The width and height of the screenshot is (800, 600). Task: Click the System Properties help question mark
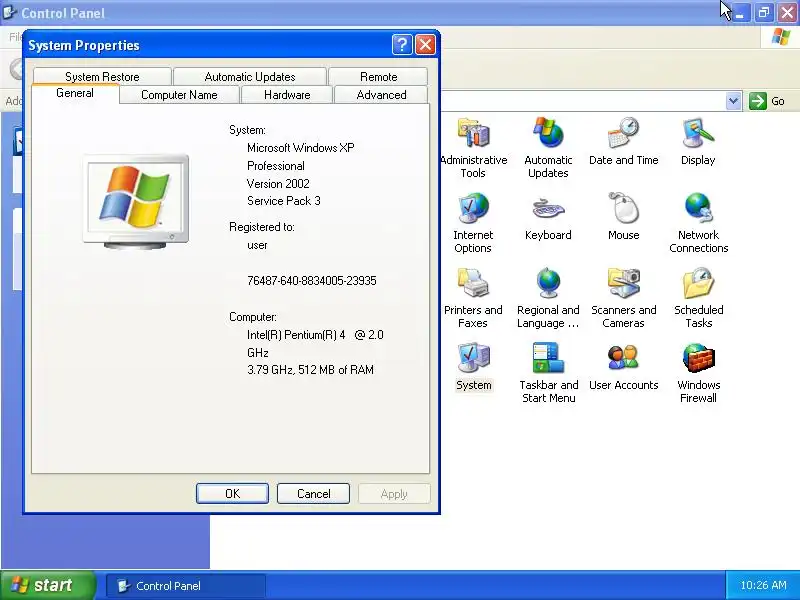tap(402, 45)
